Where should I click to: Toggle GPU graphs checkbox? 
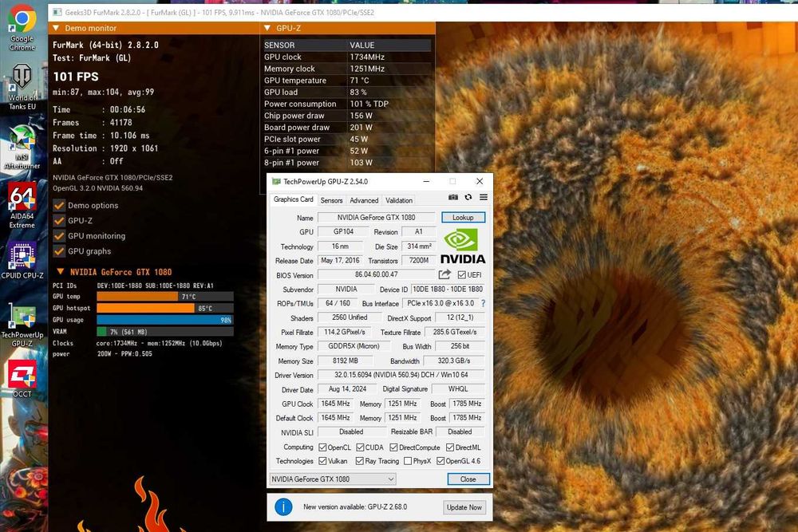(59, 251)
